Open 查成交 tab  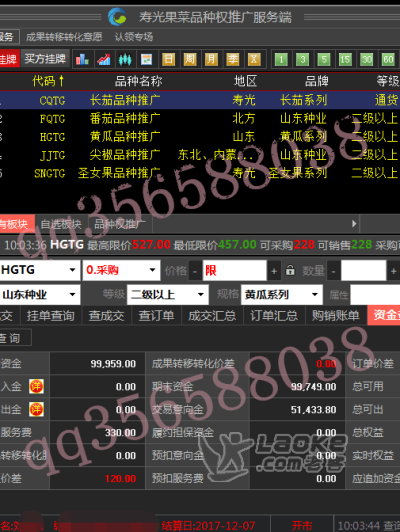coord(106,316)
